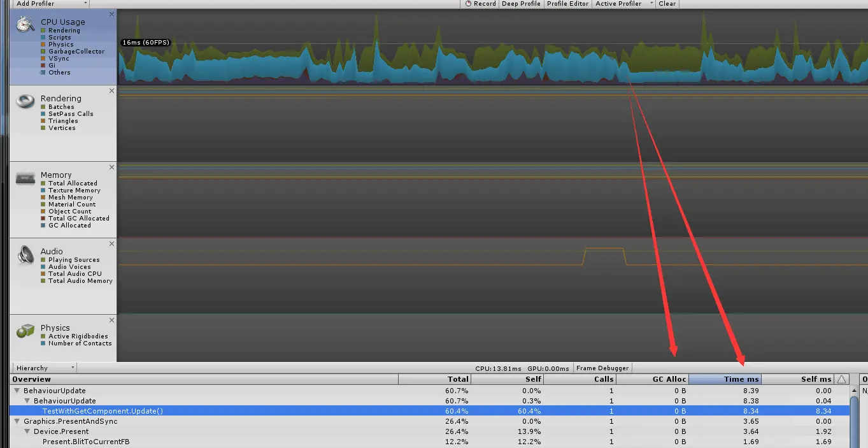Select the CPU Usage stopwatch icon
This screenshot has width=868, height=448.
25,24
